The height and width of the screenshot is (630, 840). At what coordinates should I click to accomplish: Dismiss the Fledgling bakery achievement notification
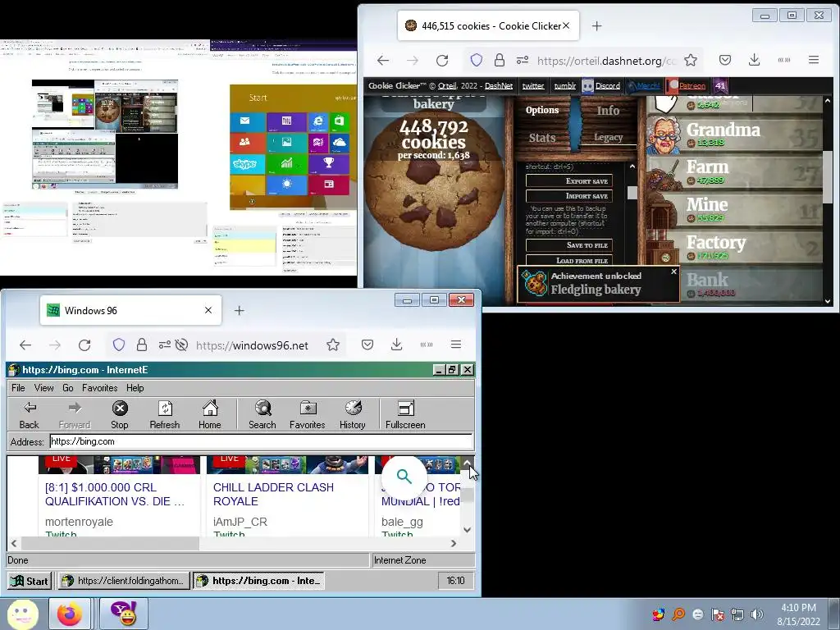tap(674, 272)
